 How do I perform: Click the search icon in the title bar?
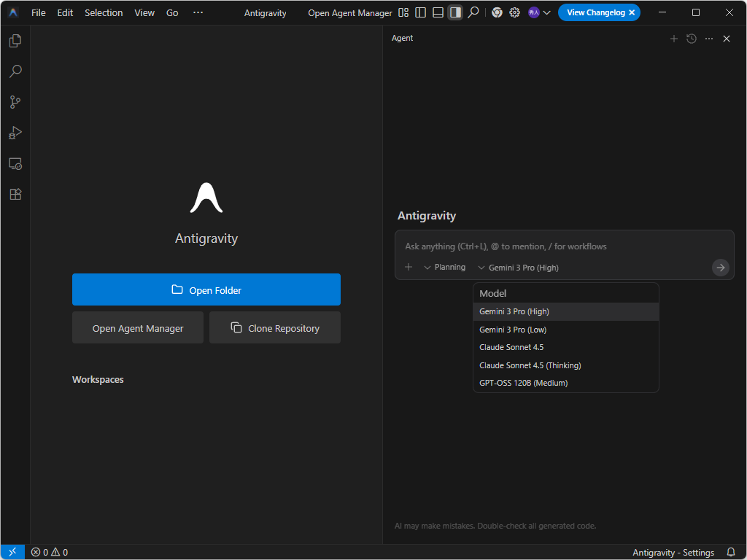(x=474, y=12)
